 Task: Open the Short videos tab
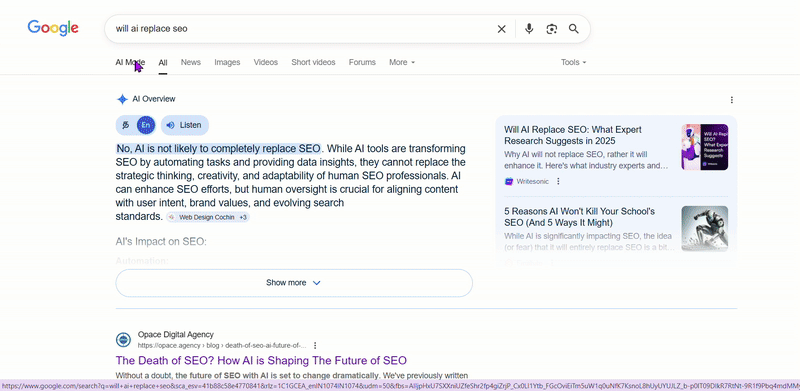[x=313, y=62]
